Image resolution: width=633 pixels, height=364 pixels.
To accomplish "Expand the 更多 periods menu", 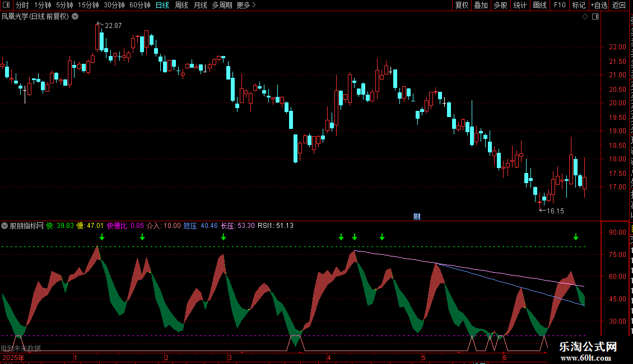I will [246, 5].
